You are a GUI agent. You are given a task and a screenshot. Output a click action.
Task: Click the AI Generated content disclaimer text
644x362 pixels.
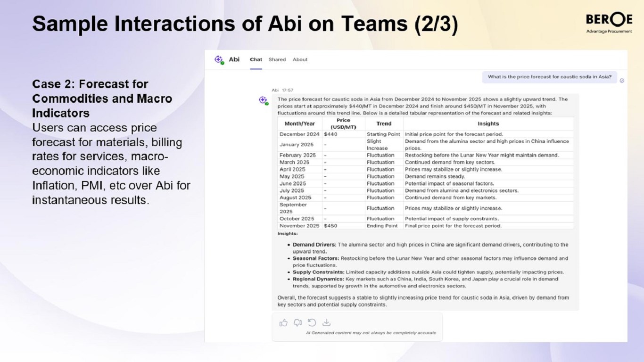[371, 333]
